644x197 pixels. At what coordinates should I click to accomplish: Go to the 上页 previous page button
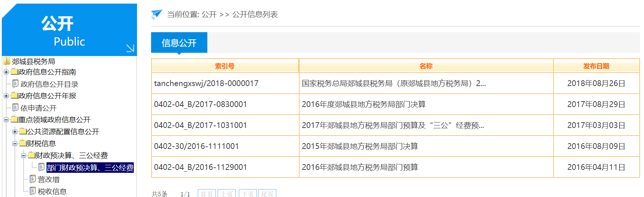click(227, 194)
